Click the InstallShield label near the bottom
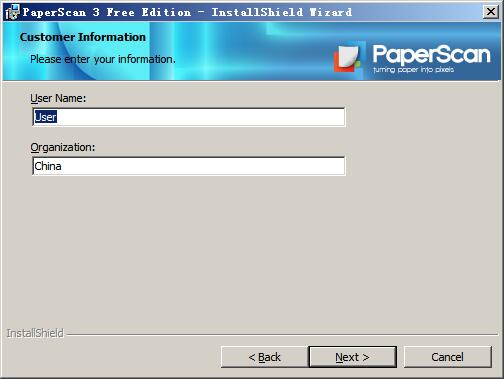The image size is (504, 379). (35, 333)
